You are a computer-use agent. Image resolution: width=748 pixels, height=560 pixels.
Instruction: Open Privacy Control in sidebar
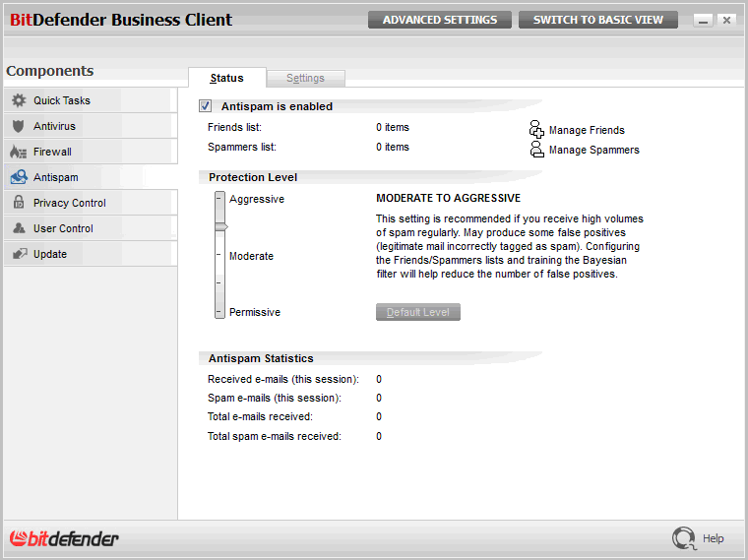click(91, 203)
